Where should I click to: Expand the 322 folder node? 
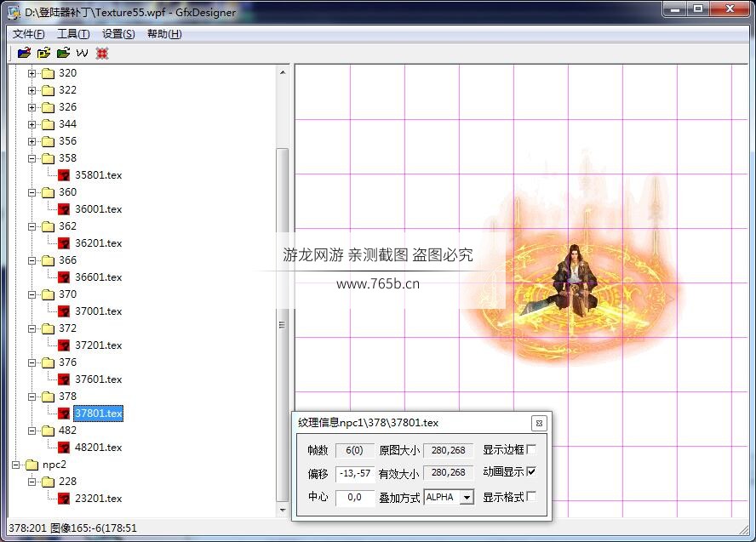pos(31,90)
